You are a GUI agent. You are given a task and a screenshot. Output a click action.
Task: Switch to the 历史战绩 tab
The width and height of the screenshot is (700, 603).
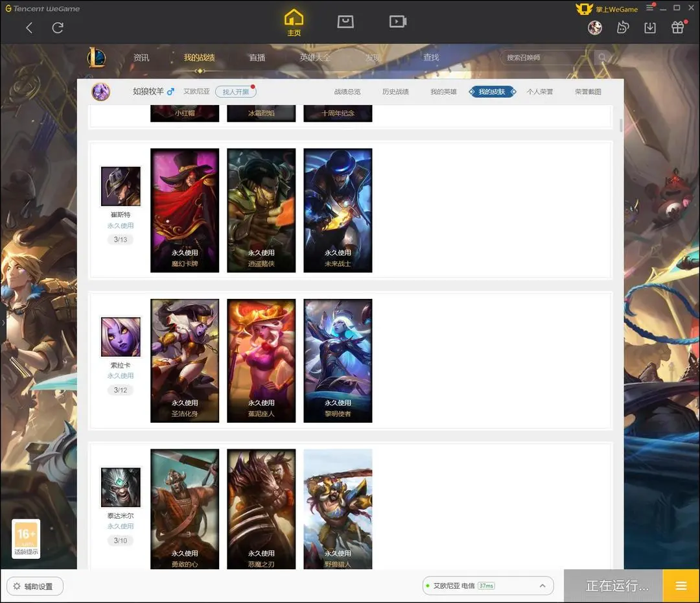[395, 91]
